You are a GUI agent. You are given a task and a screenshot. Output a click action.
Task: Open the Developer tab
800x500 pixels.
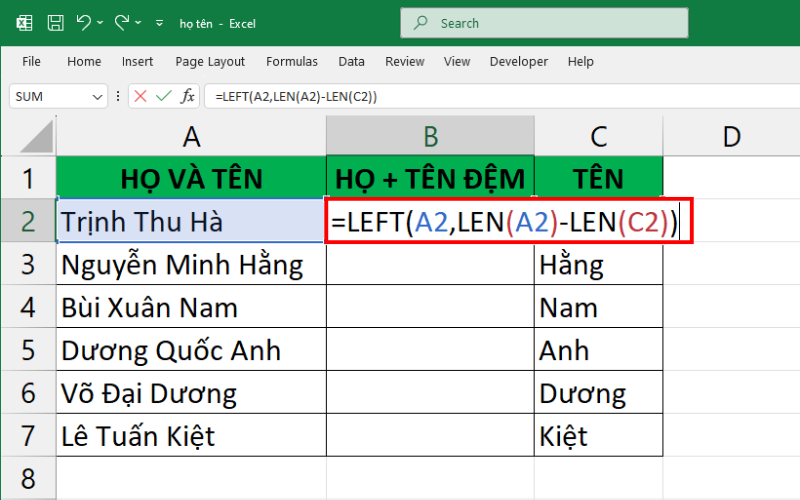[x=519, y=62]
